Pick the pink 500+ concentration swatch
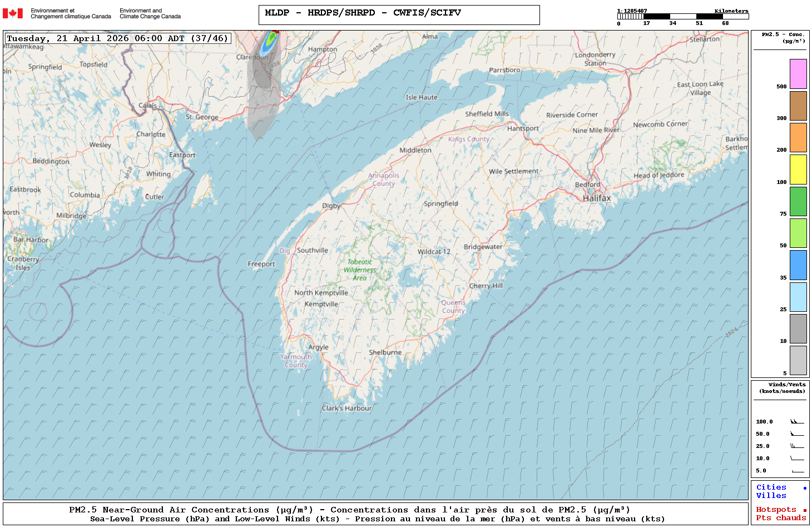 pos(798,74)
